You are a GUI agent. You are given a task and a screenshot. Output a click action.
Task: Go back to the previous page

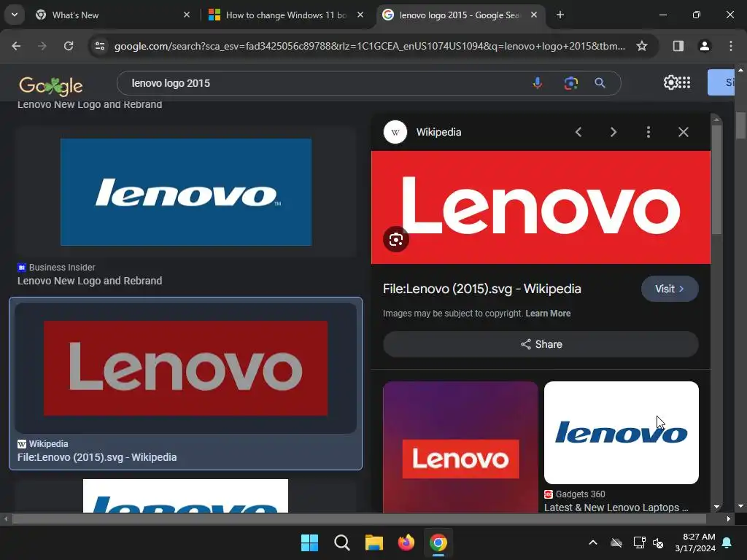16,46
